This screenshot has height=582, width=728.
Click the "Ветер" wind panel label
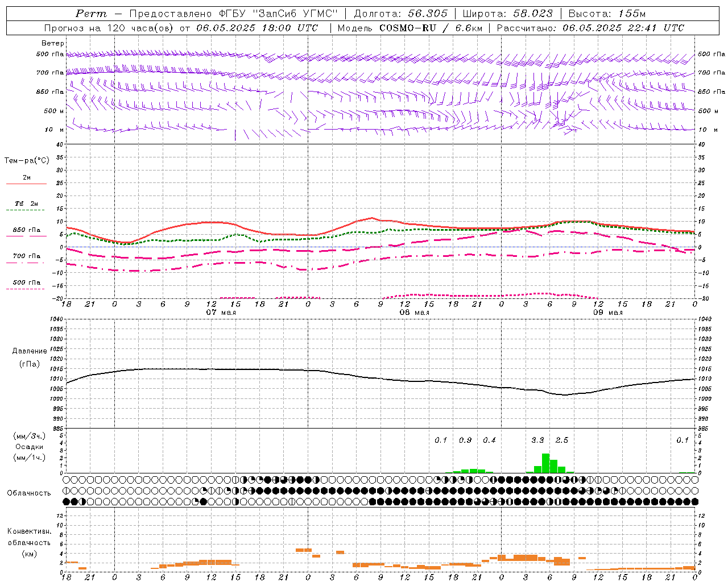(x=53, y=43)
